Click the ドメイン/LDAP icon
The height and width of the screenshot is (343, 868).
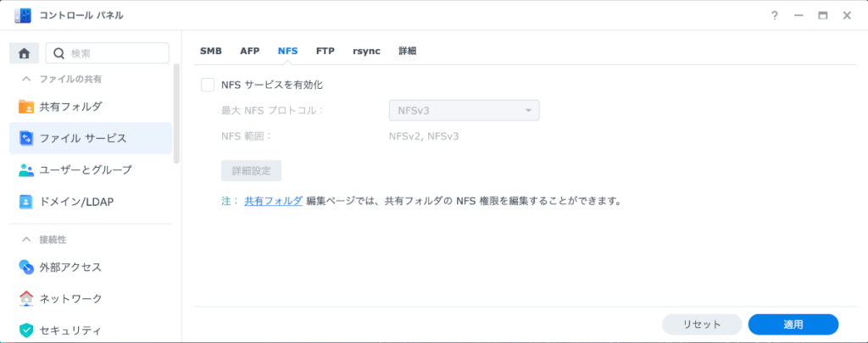point(26,202)
